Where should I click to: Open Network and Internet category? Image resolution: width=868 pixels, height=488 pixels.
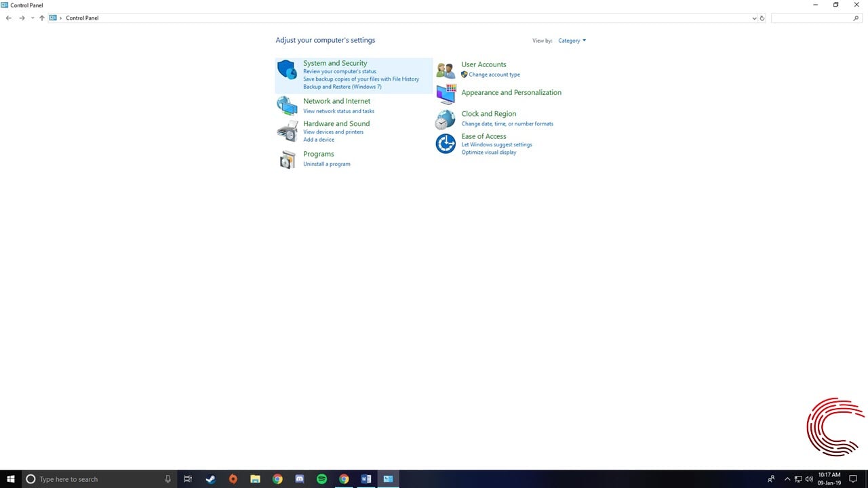(x=336, y=101)
